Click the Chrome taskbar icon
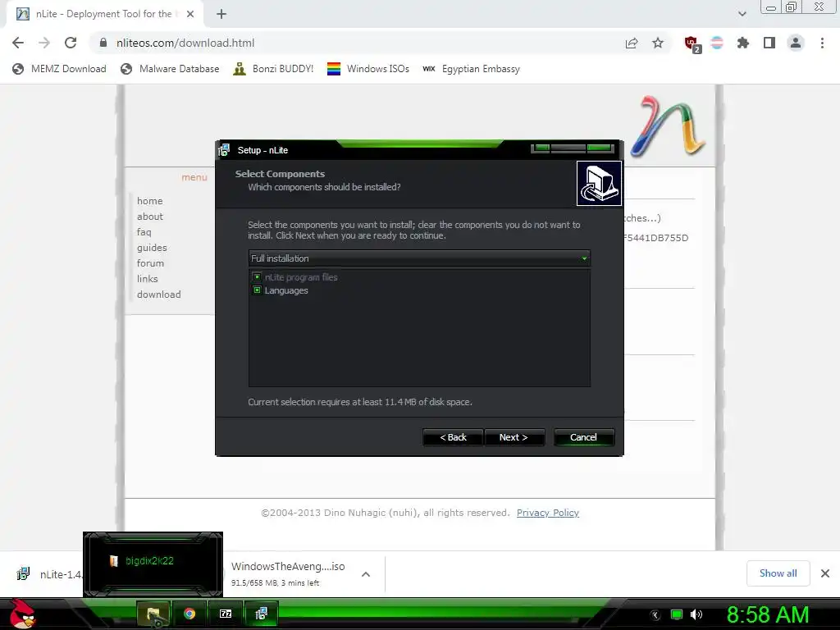This screenshot has width=840, height=630. click(189, 614)
